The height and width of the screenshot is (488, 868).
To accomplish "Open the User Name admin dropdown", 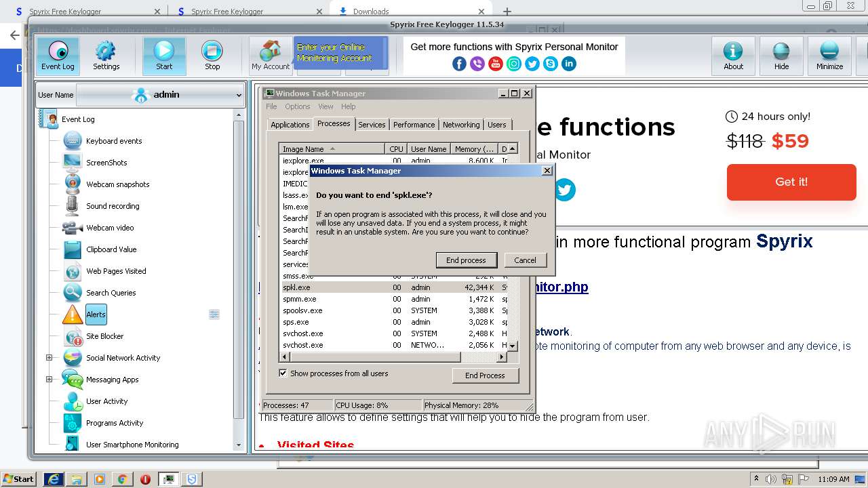I will (x=160, y=95).
